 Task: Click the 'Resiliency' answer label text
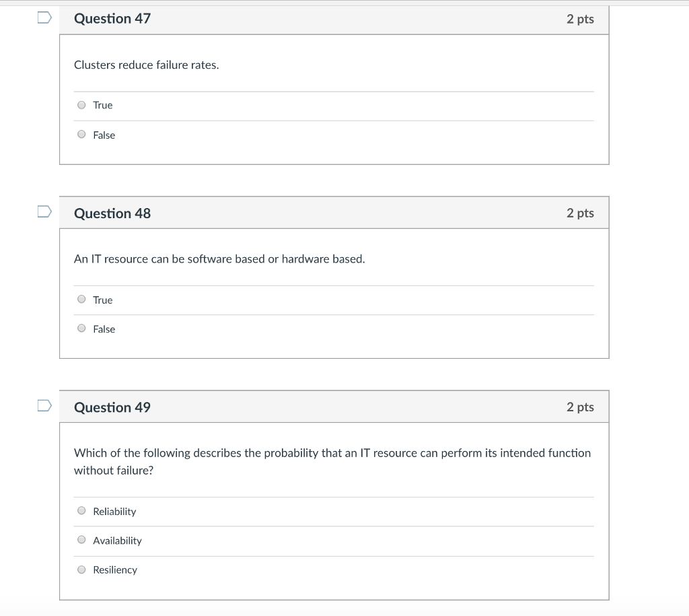(115, 570)
